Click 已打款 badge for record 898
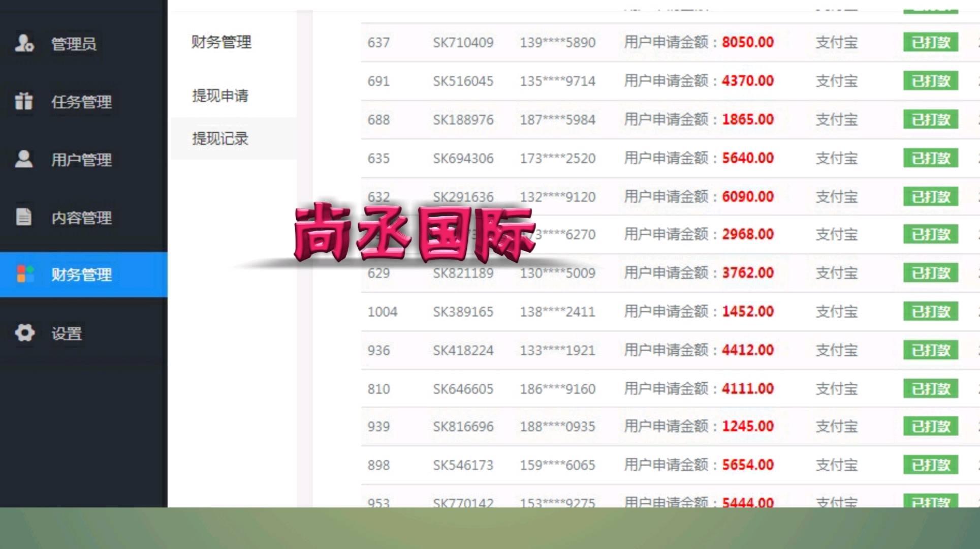The image size is (980, 549). (x=930, y=465)
